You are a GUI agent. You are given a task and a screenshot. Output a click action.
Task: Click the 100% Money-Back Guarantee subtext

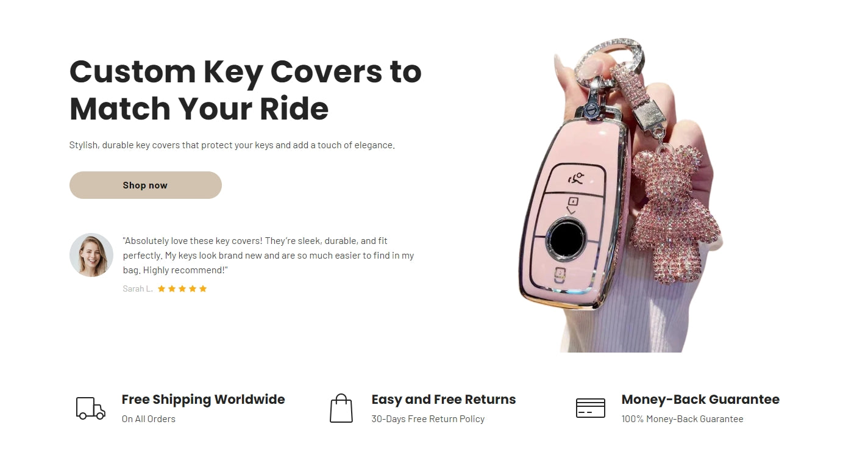pyautogui.click(x=682, y=419)
